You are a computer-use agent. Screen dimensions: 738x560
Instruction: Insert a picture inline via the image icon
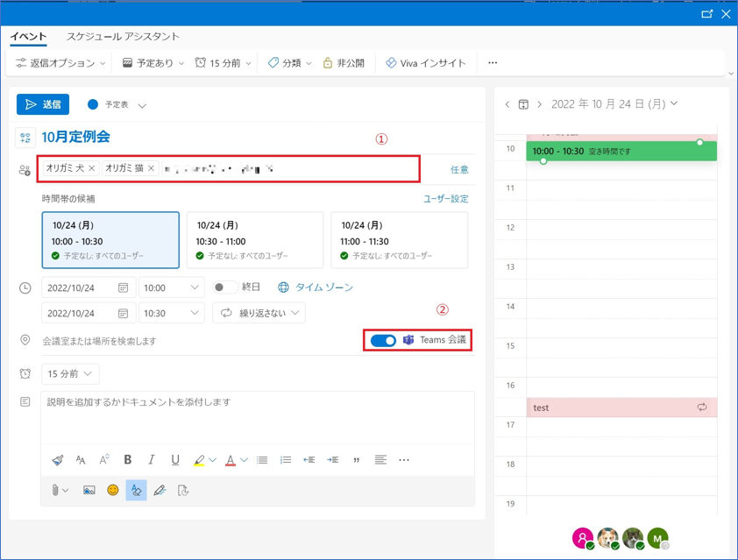[89, 491]
